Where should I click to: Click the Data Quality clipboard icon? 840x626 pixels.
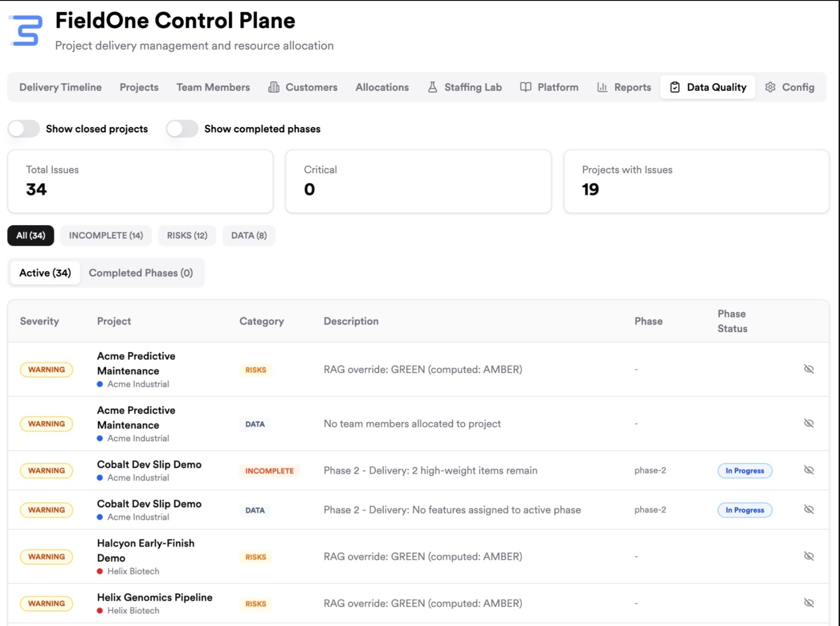[x=675, y=87]
